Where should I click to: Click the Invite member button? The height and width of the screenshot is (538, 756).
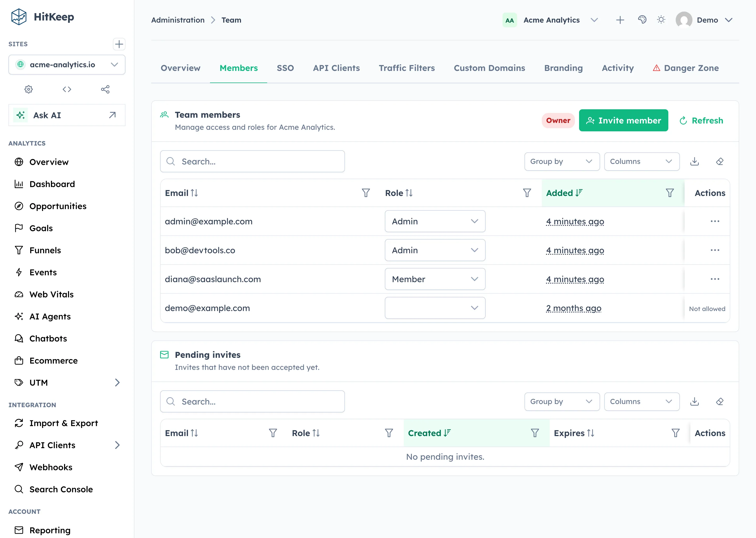point(624,121)
